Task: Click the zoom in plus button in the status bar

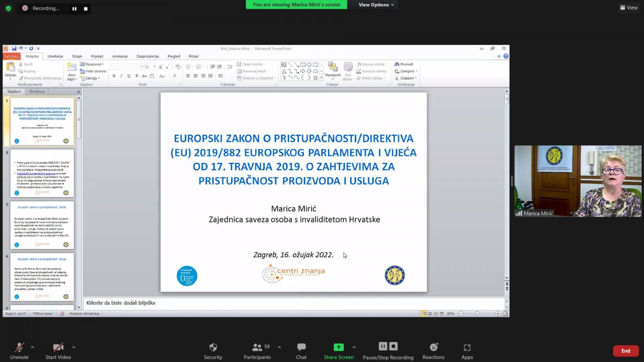Action: pos(498,313)
